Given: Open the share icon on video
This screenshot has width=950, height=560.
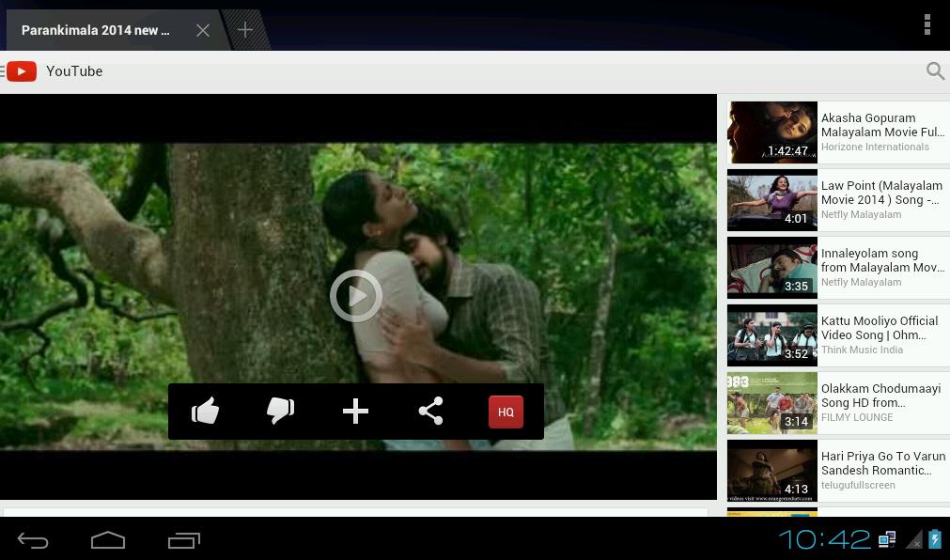Looking at the screenshot, I should pos(430,411).
